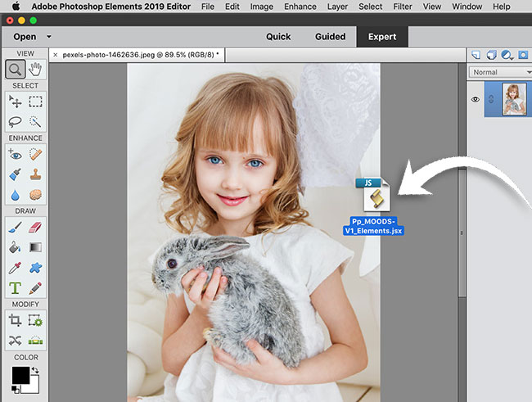This screenshot has height=402, width=532.
Task: Click the Adobe Photoshop Elements 2019 Editor menu
Action: point(111,7)
